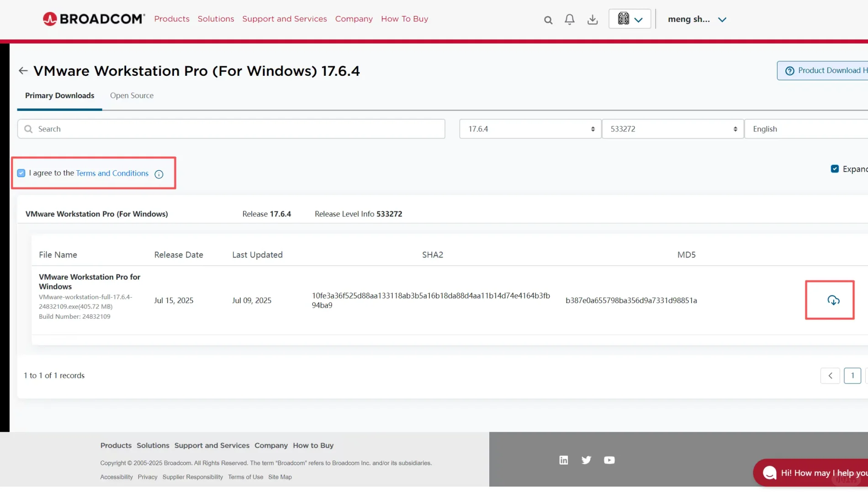The image size is (868, 493).
Task: Open the Site Map footer link
Action: point(280,477)
